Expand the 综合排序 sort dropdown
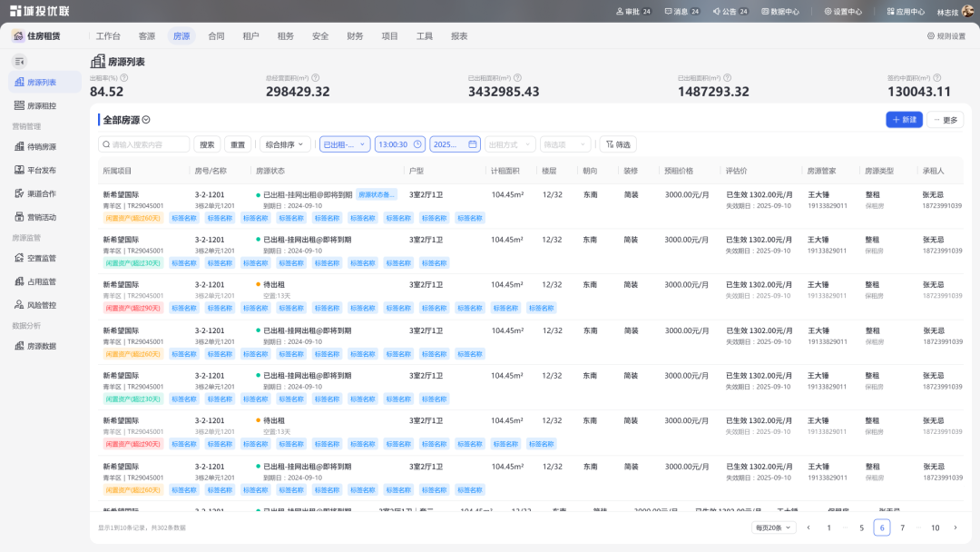The image size is (980, 552). point(285,144)
